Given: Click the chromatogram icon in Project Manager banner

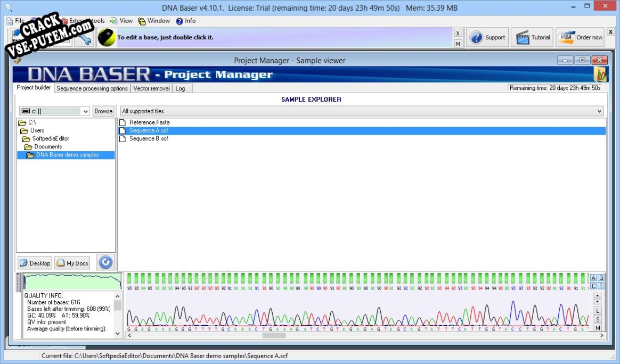Looking at the screenshot, I should click(600, 75).
